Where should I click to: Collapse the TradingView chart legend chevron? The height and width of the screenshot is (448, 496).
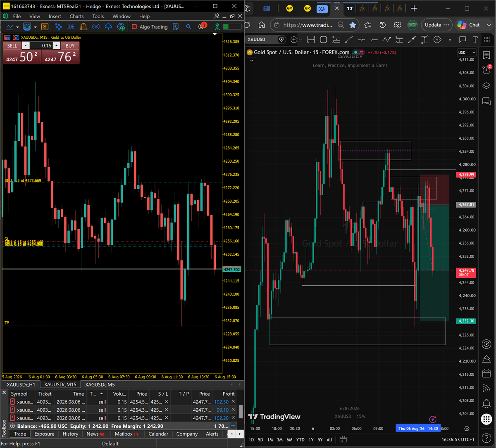pos(252,60)
